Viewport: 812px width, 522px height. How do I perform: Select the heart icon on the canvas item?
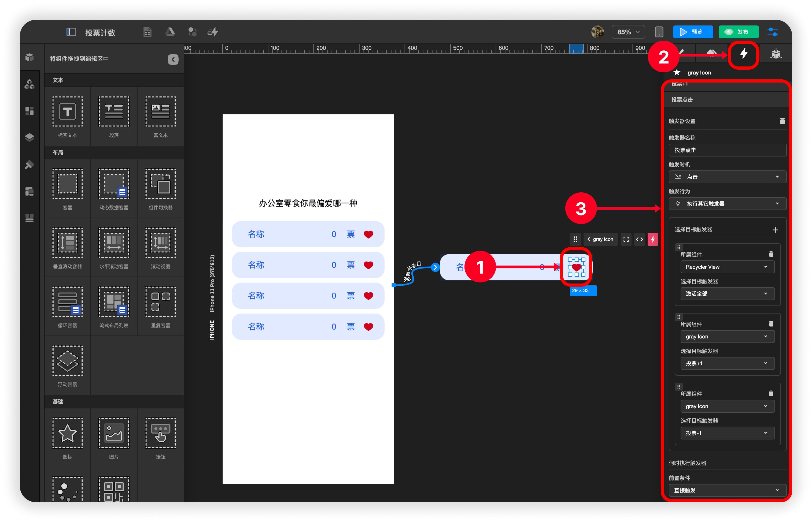[576, 267]
